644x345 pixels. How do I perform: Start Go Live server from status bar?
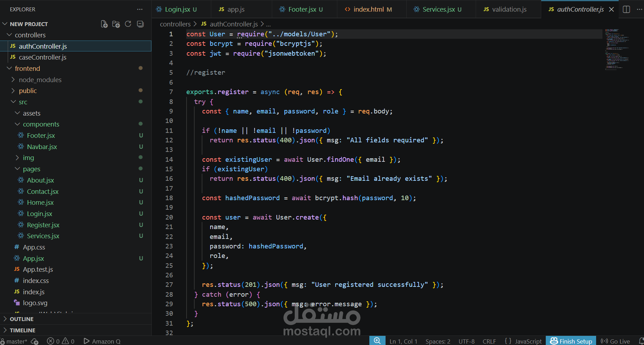click(x=615, y=341)
